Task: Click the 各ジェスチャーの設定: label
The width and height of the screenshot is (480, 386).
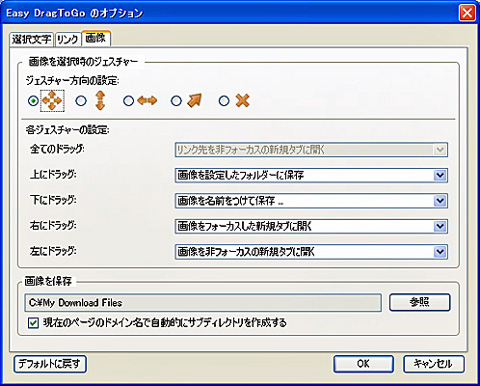Action: 68,130
